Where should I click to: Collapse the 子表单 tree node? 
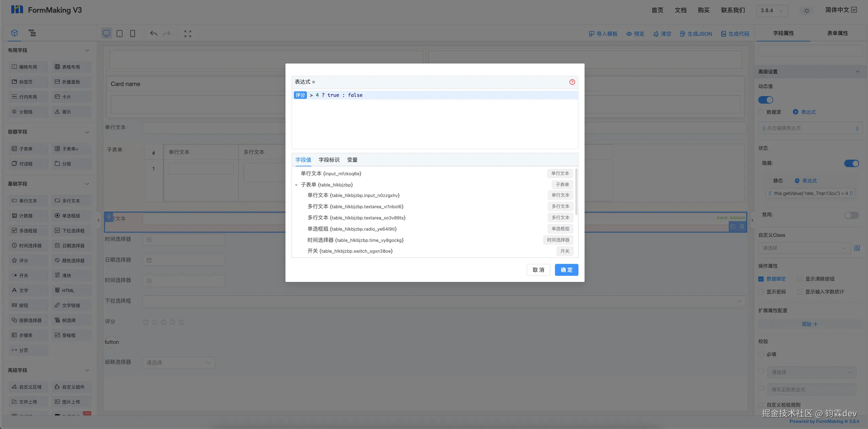tap(296, 185)
